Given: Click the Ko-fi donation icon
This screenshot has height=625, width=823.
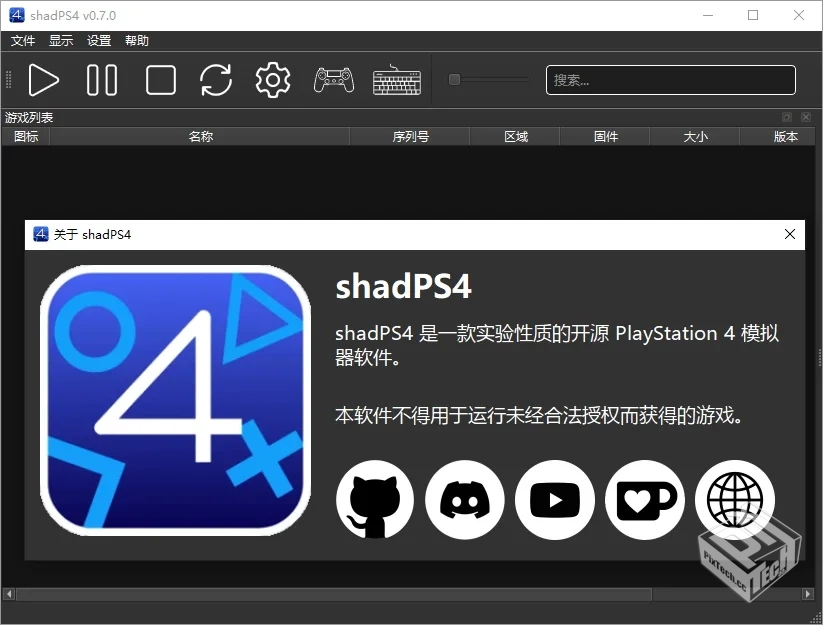Looking at the screenshot, I should click(645, 500).
